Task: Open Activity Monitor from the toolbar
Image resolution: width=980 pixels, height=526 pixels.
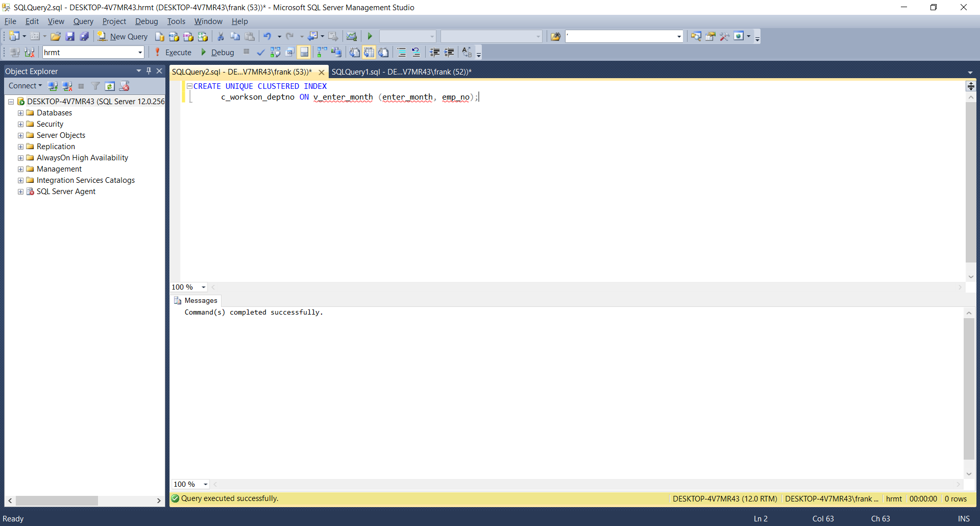Action: pyautogui.click(x=351, y=36)
